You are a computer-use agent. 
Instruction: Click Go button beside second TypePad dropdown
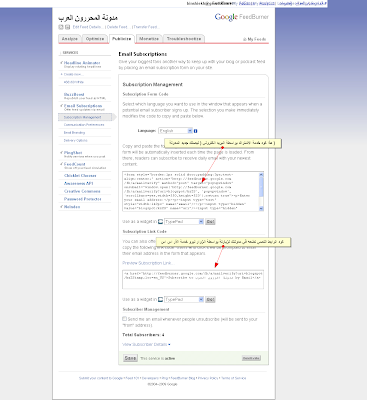(210, 299)
